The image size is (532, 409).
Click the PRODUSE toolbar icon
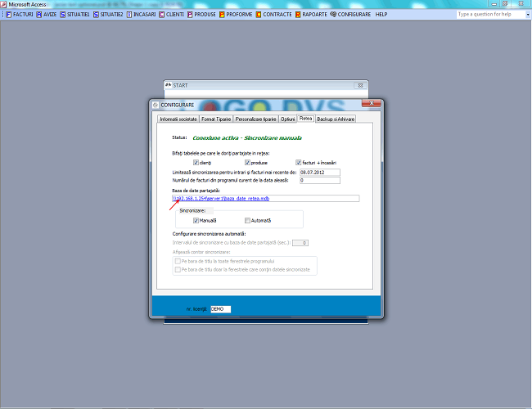coord(190,14)
